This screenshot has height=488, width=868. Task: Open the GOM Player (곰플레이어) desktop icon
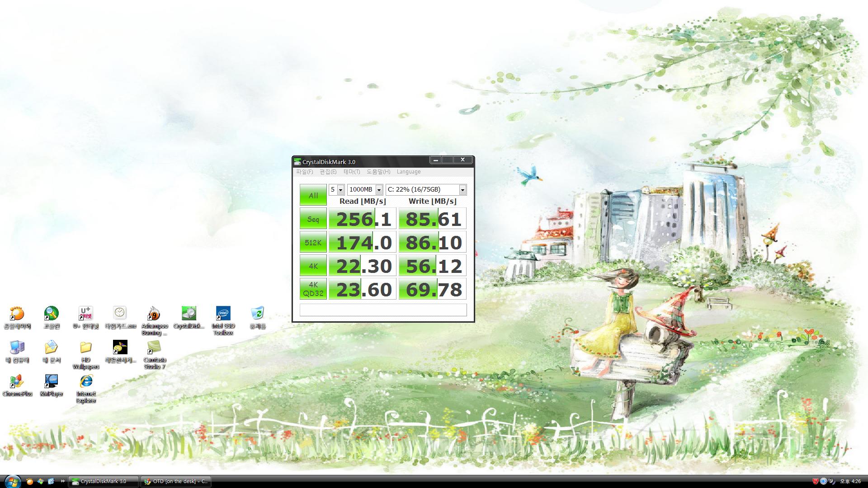(17, 317)
